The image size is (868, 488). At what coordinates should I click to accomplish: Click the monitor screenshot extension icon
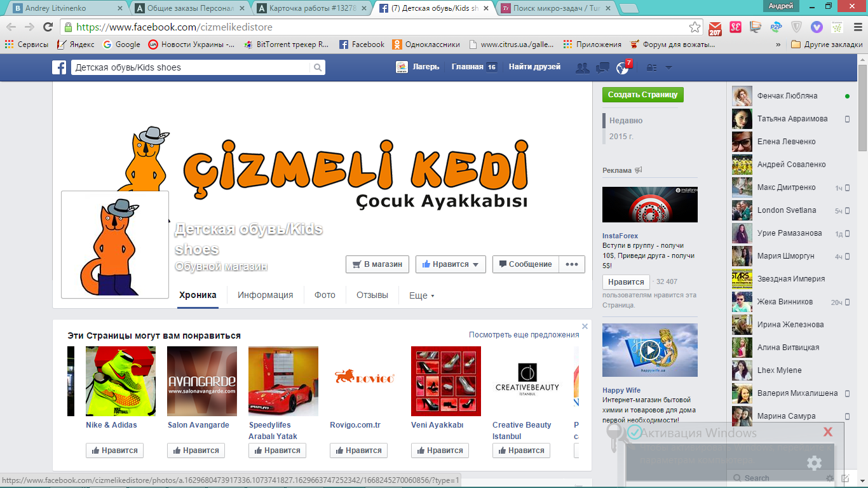756,27
